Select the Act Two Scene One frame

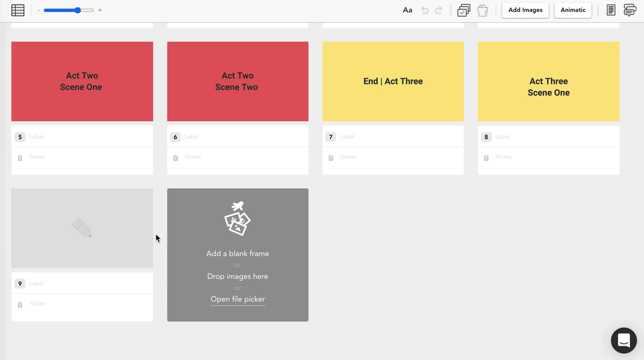[82, 82]
